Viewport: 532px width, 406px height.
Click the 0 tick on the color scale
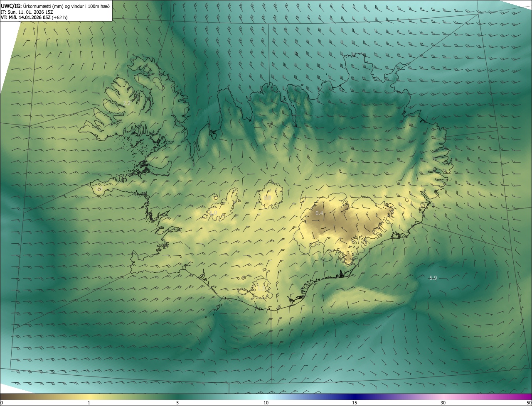2,403
